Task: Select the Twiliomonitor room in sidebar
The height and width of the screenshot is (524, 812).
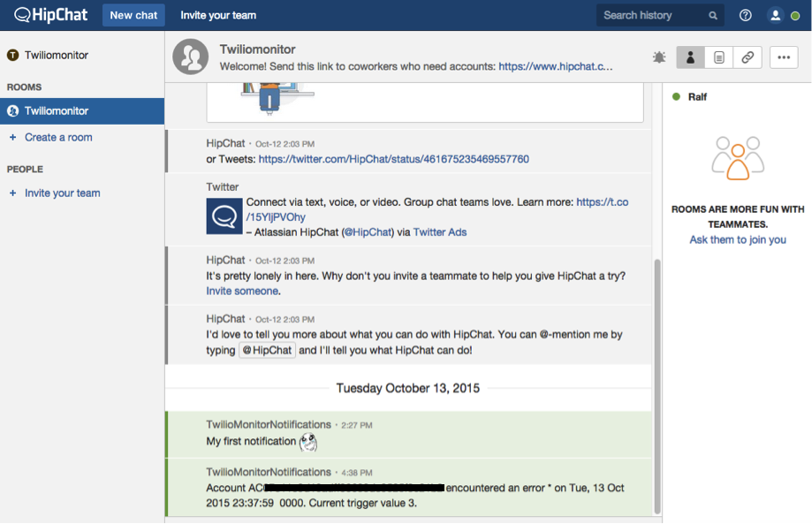Action: pos(82,110)
